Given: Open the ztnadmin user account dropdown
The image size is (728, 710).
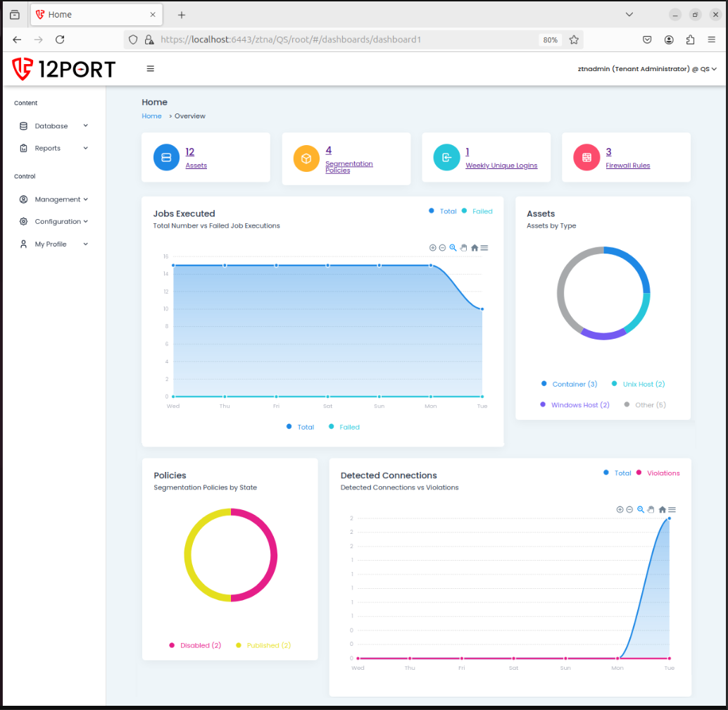Looking at the screenshot, I should 646,69.
